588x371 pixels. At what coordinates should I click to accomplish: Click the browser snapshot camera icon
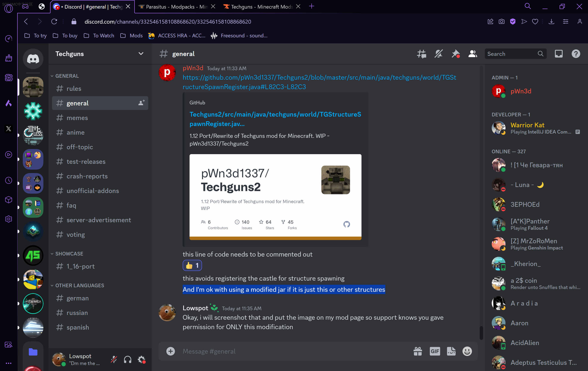[502, 21]
